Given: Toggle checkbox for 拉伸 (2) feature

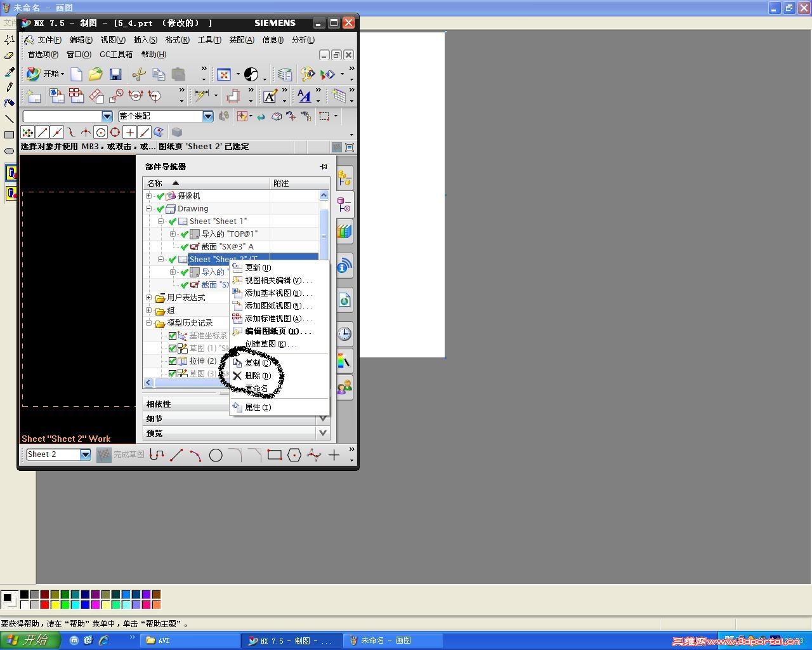Looking at the screenshot, I should coord(173,361).
